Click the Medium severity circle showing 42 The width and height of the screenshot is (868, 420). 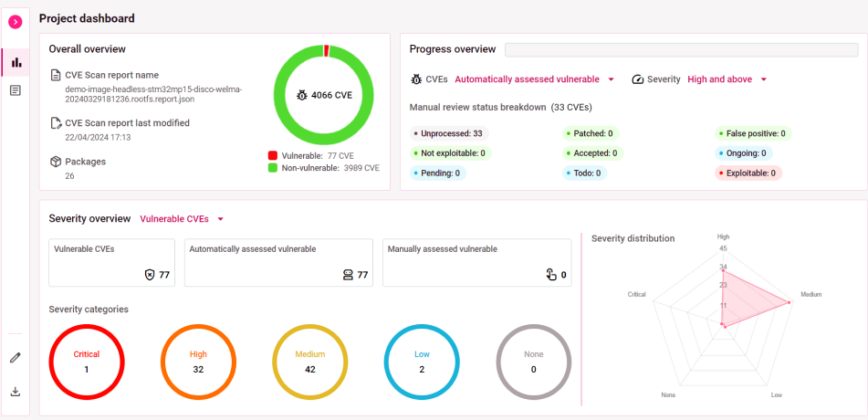coord(310,362)
